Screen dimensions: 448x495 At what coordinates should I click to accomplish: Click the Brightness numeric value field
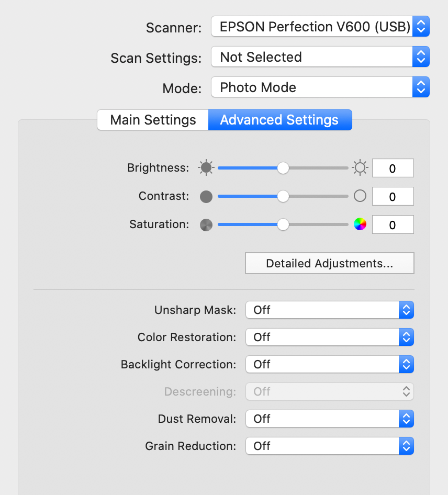coord(393,168)
